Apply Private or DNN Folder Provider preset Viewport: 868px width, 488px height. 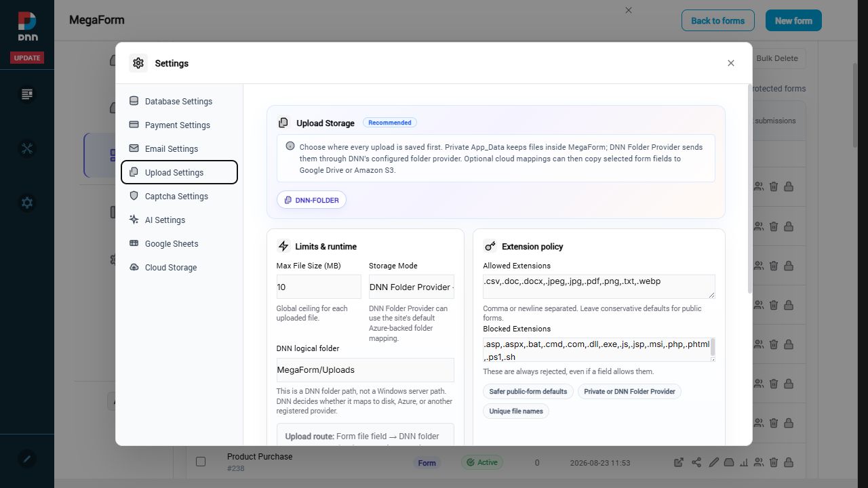point(629,391)
